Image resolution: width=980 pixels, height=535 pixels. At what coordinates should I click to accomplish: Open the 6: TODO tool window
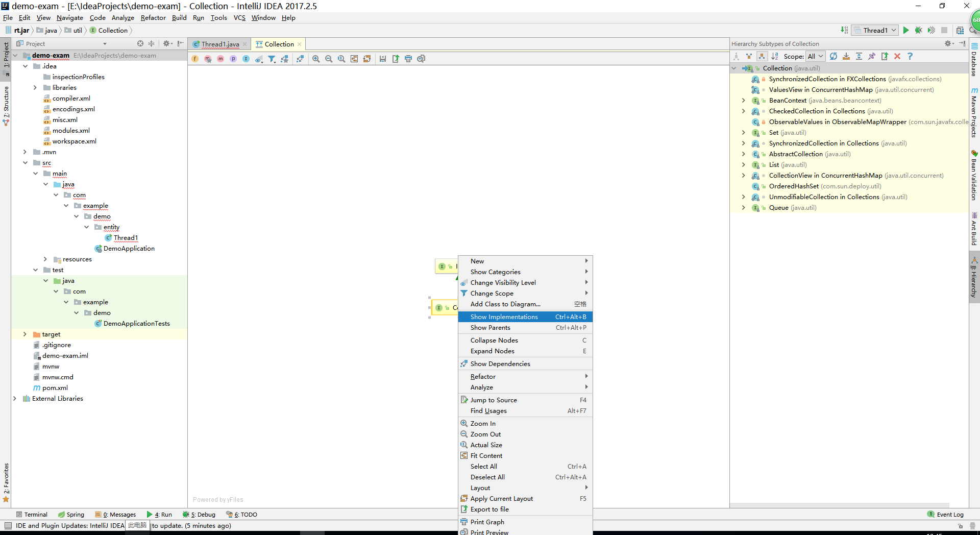click(x=242, y=515)
